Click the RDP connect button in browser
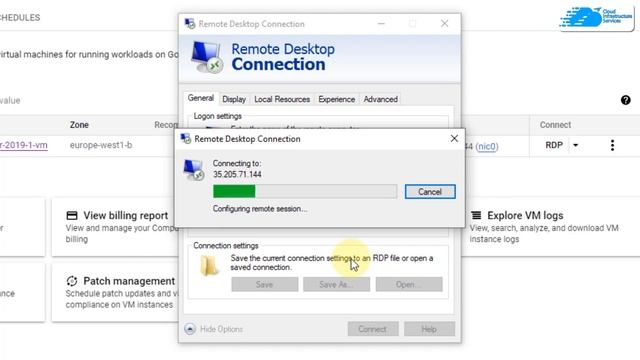Viewport: 640px width, 360px height. pyautogui.click(x=554, y=145)
